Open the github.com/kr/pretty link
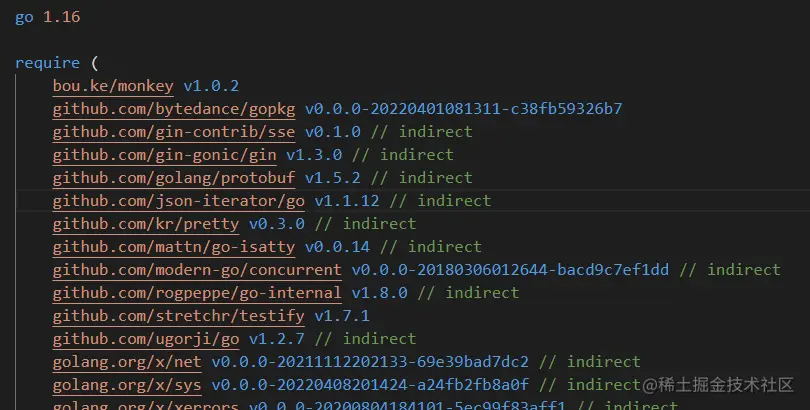This screenshot has height=410, width=810. 146,224
